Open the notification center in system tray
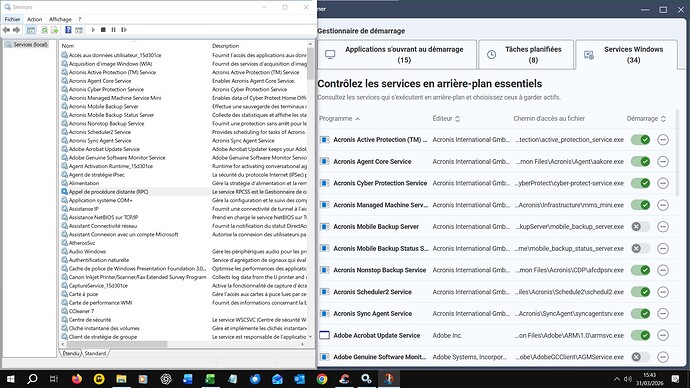690x388 pixels. (675, 379)
